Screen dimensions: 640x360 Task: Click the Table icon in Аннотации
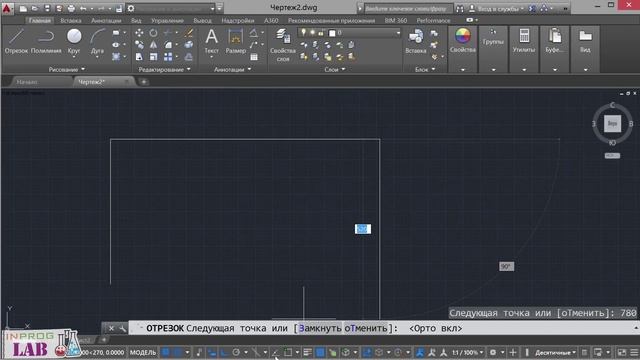pyautogui.click(x=254, y=57)
